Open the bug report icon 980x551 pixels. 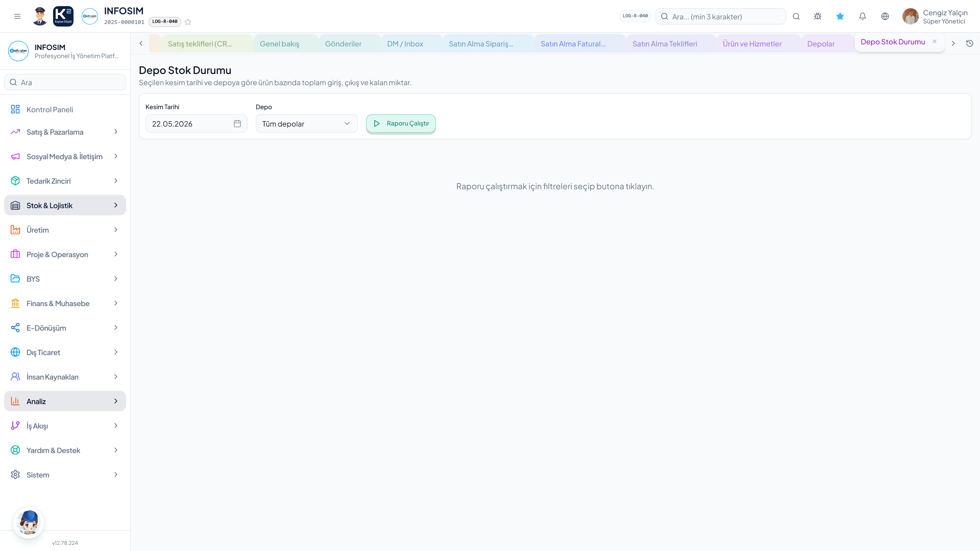817,16
